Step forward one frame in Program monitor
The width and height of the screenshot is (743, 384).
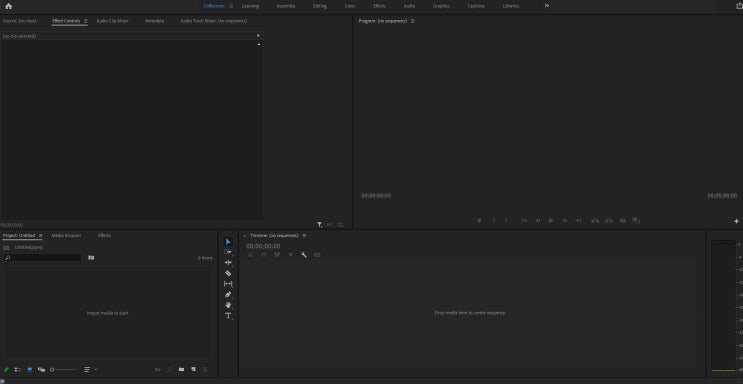564,220
